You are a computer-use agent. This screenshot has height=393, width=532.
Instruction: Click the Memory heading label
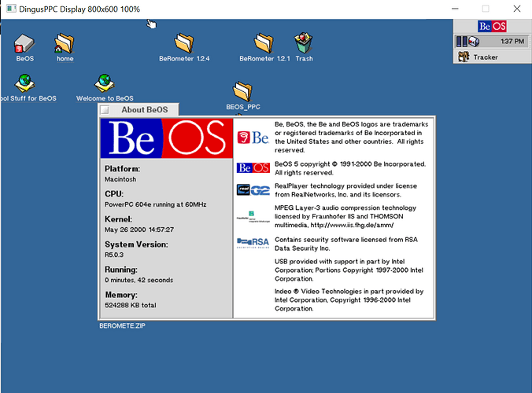(x=121, y=295)
